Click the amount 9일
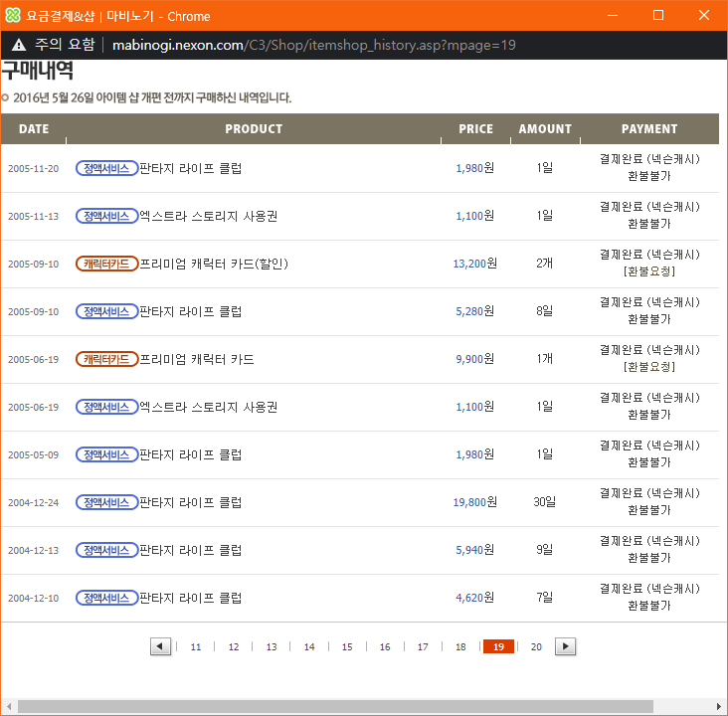 pyautogui.click(x=545, y=550)
